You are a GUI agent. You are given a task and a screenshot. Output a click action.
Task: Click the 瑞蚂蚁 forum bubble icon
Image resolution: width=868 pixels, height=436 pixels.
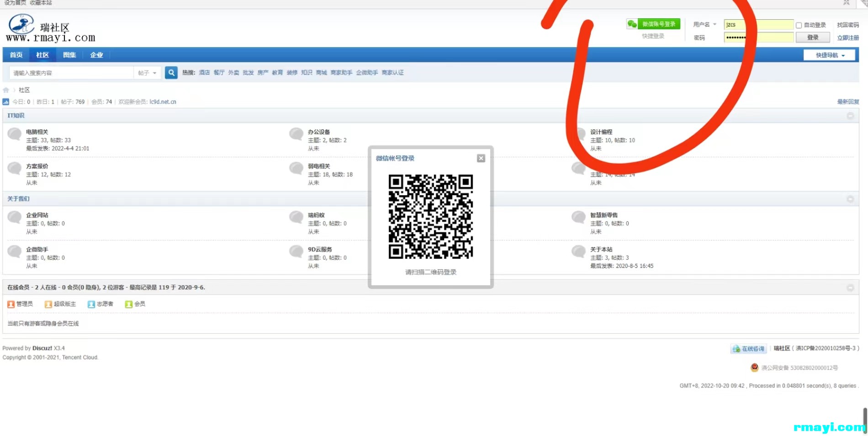pyautogui.click(x=296, y=217)
